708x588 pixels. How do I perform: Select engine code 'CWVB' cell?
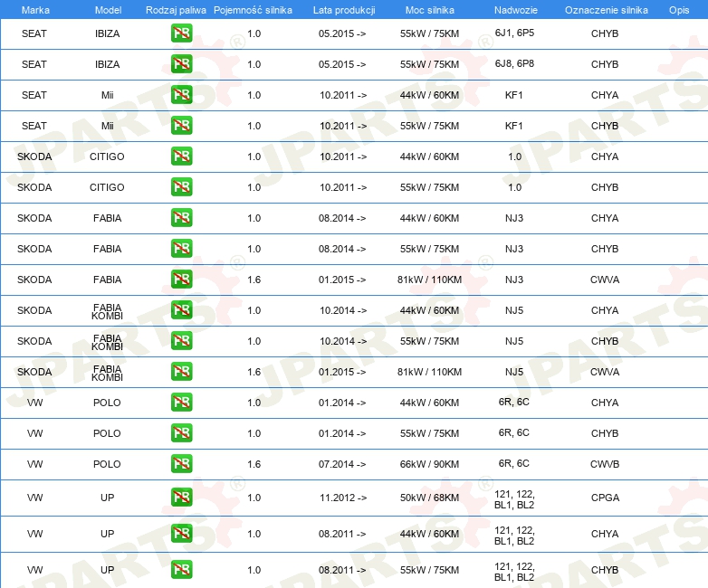pos(605,464)
